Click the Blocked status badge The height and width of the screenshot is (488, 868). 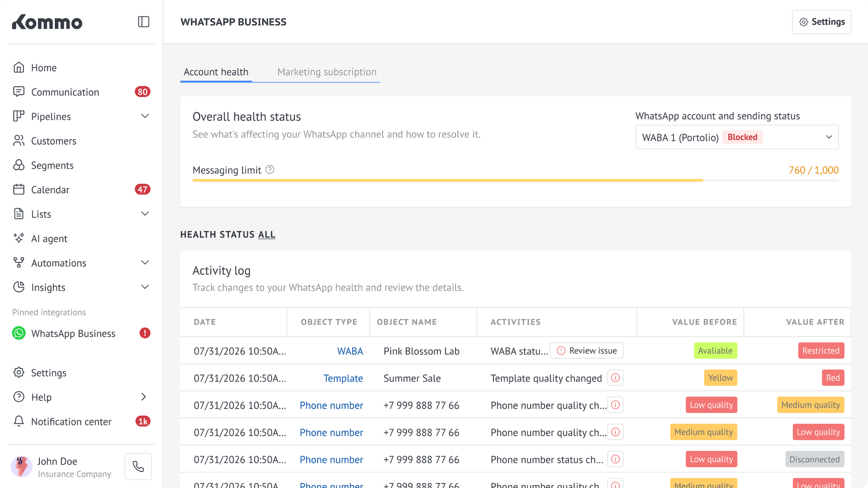743,137
